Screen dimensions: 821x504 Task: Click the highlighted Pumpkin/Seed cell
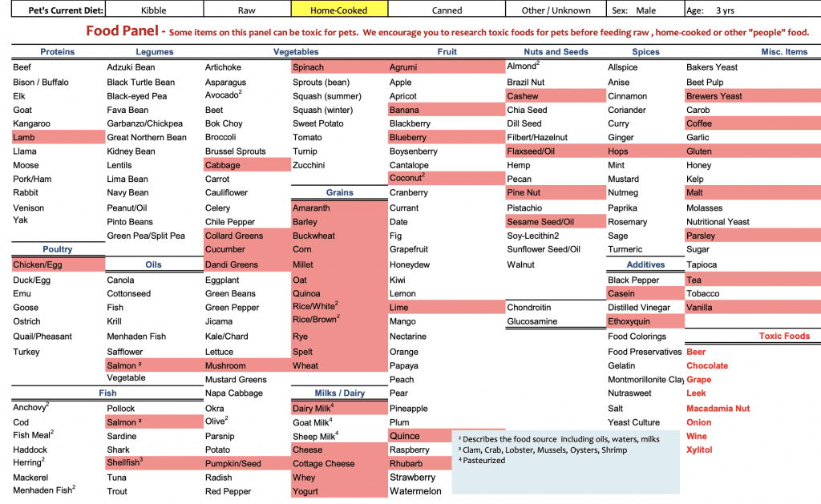pos(247,463)
